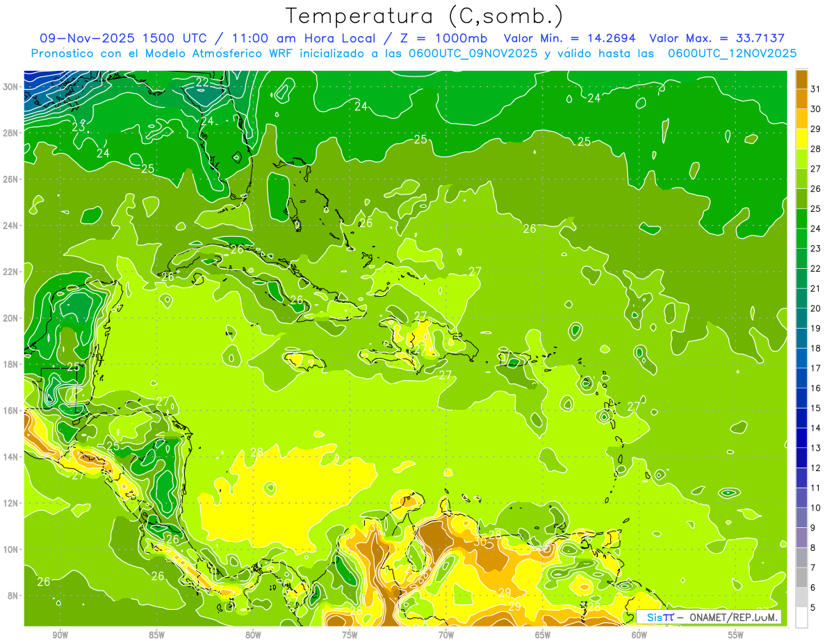Image resolution: width=834 pixels, height=644 pixels.
Task: Click the 12N latitude axis label
Action: click(x=11, y=503)
